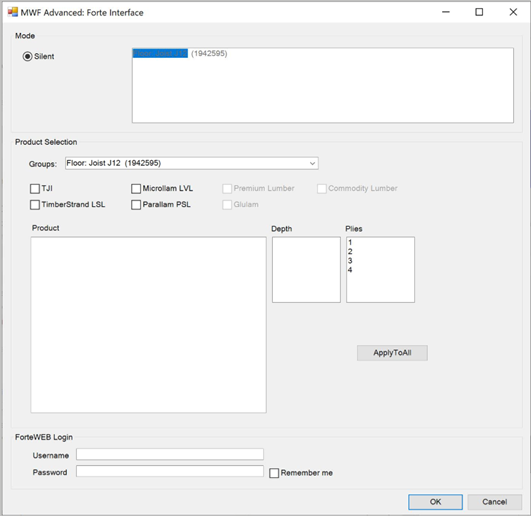Image resolution: width=531 pixels, height=516 pixels.
Task: Dismiss the dialog with Cancel
Action: pyautogui.click(x=494, y=502)
